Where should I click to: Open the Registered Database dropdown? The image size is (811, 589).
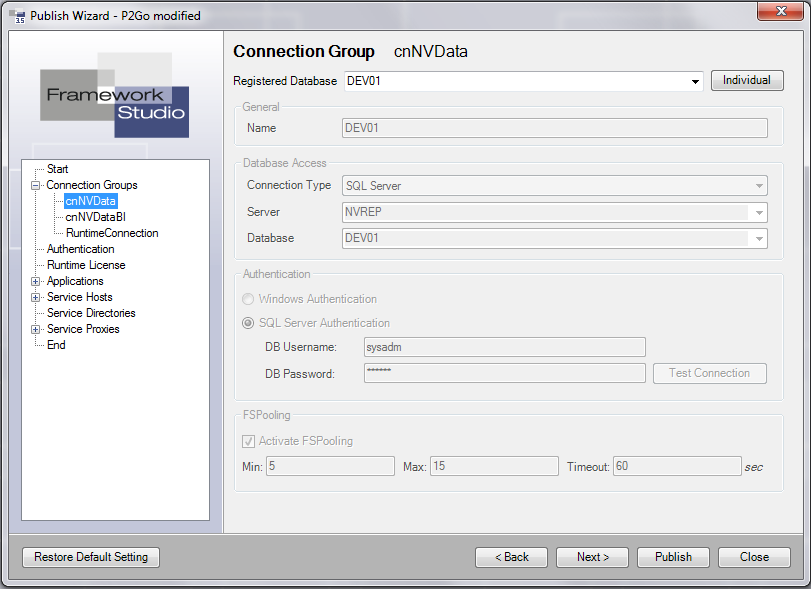point(695,81)
